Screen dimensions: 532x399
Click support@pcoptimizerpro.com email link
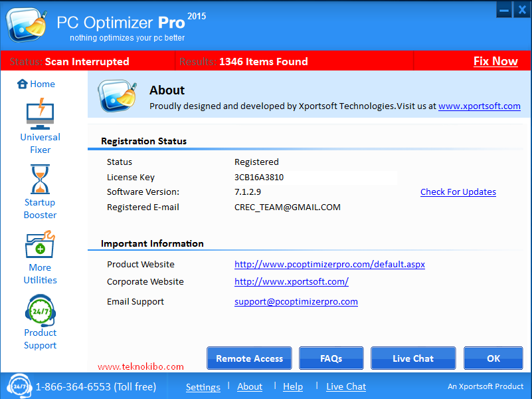[x=296, y=301]
